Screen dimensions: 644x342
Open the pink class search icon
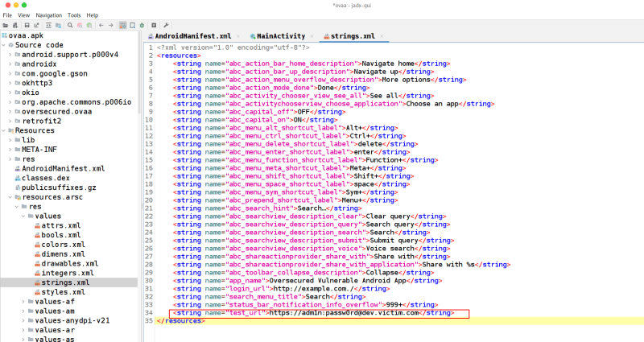(x=80, y=26)
